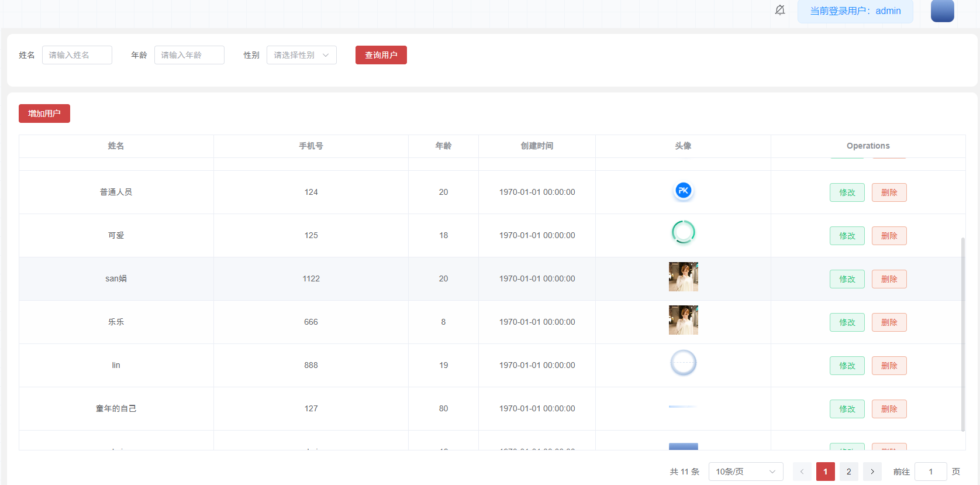Click the 头像 column header
980x485 pixels.
click(683, 146)
